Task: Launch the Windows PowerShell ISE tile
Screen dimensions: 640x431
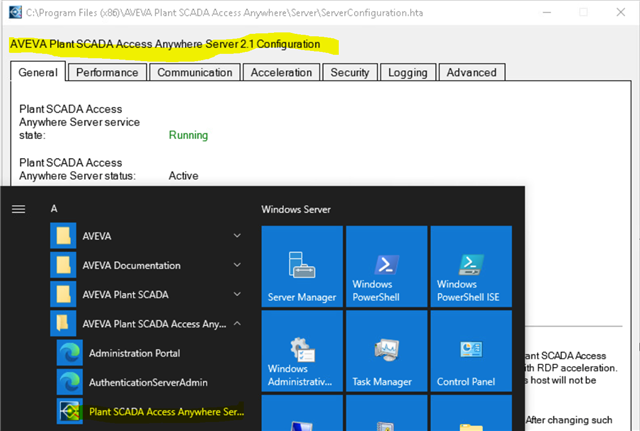Action: coord(471,266)
